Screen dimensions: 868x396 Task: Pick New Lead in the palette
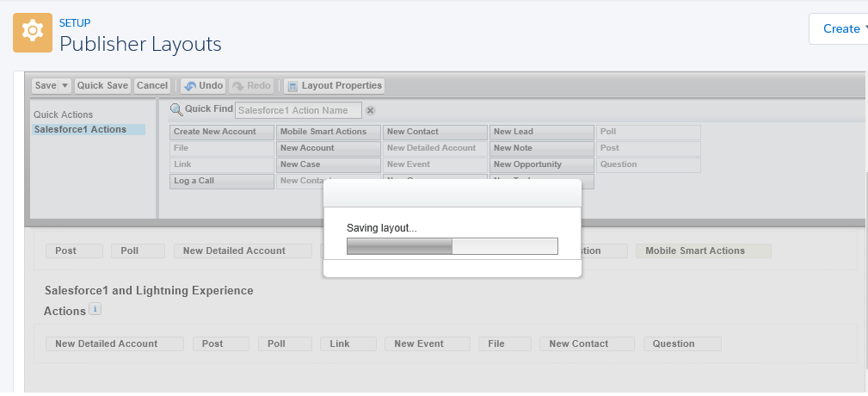[x=541, y=132]
